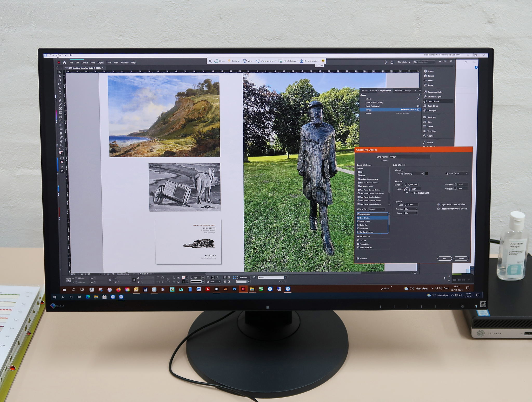Open the Object menu
The width and height of the screenshot is (532, 402).
(x=101, y=63)
